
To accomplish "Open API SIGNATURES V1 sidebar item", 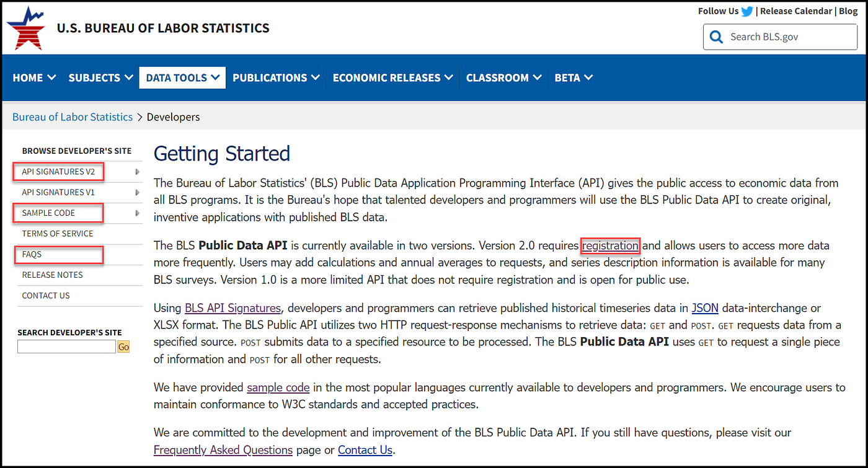I will coord(58,192).
